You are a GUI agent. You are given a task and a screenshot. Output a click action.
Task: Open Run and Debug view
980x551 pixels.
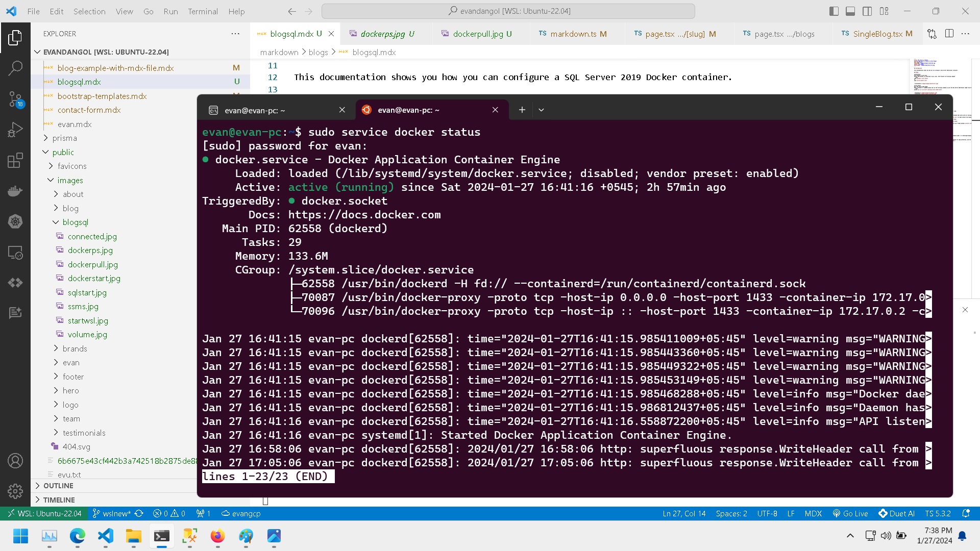[x=15, y=130]
